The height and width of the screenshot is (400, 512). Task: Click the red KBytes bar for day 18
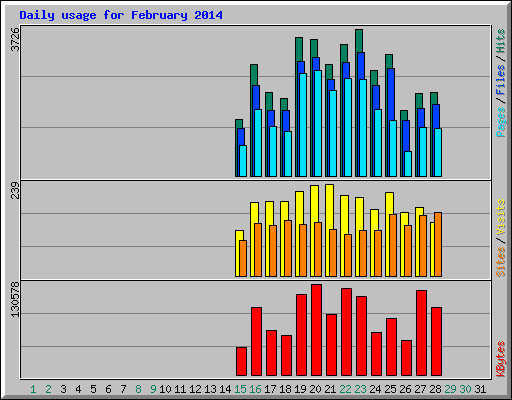286,356
